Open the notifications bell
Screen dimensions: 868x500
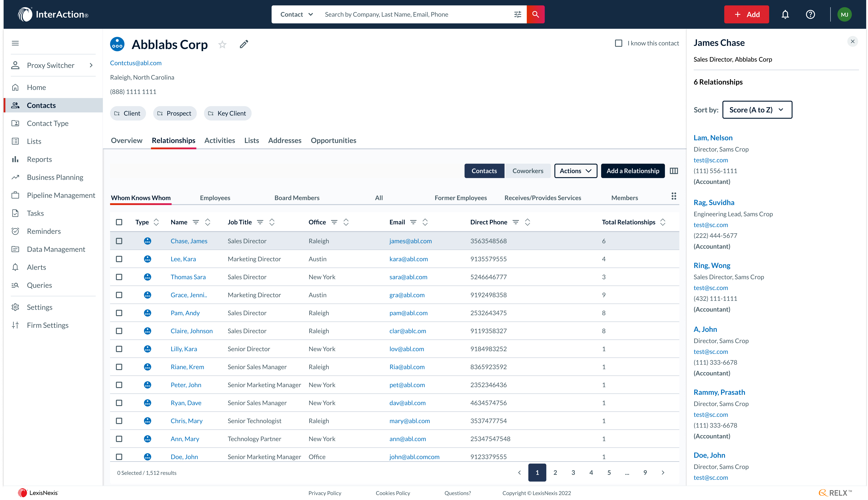pos(785,14)
